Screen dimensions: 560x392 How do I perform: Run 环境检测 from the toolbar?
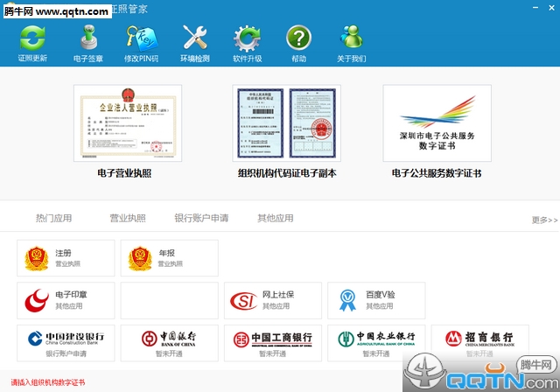tap(194, 43)
